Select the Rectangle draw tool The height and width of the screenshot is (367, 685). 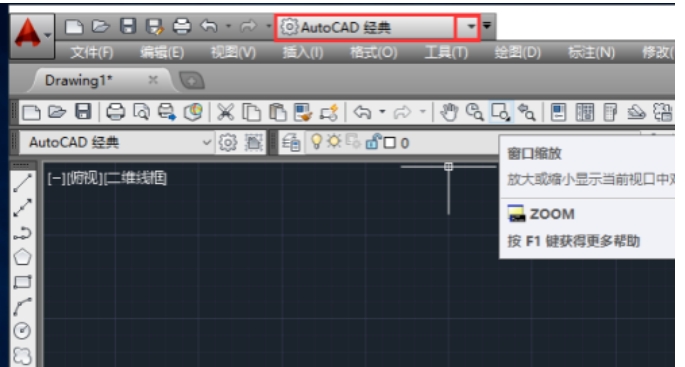tap(22, 282)
